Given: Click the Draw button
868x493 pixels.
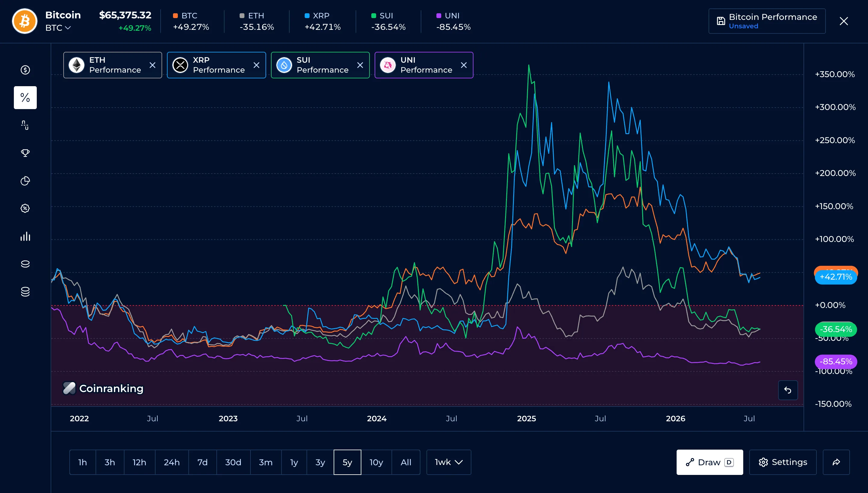Looking at the screenshot, I should [709, 462].
